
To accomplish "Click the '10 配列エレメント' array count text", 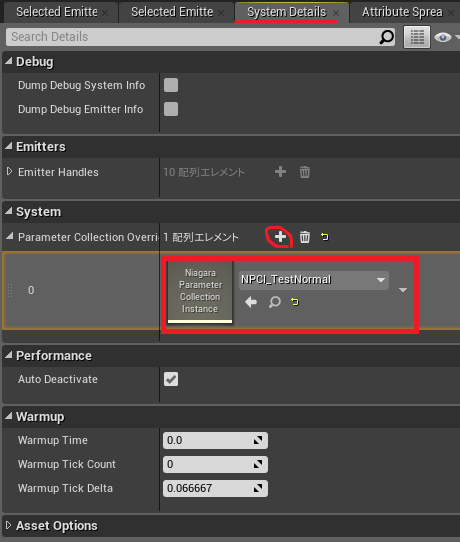I will coord(204,172).
